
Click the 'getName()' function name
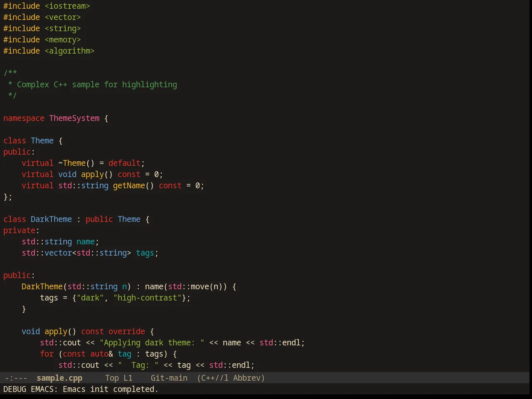click(133, 186)
